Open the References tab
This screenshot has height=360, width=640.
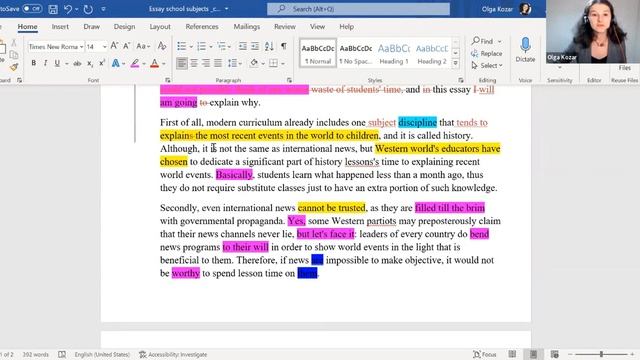coord(202,27)
